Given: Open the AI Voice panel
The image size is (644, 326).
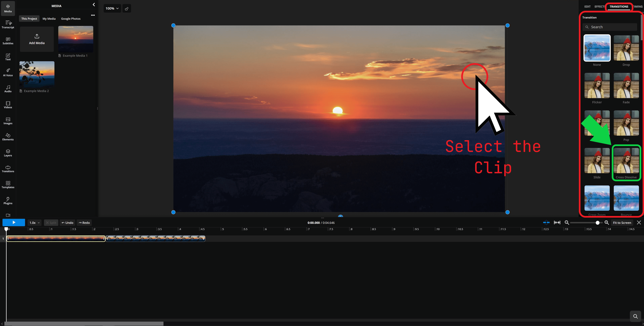Looking at the screenshot, I should click(x=8, y=72).
